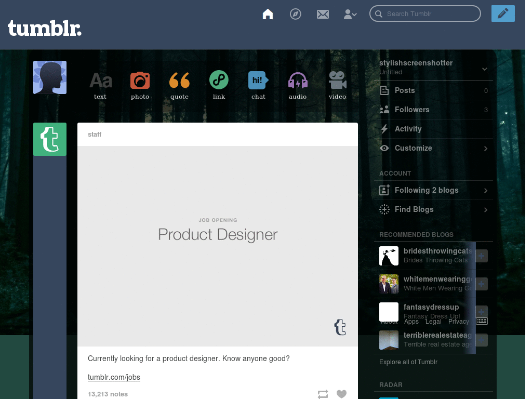532x399 pixels.
Task: Open fantasydressup recommended blog
Action: [431, 307]
